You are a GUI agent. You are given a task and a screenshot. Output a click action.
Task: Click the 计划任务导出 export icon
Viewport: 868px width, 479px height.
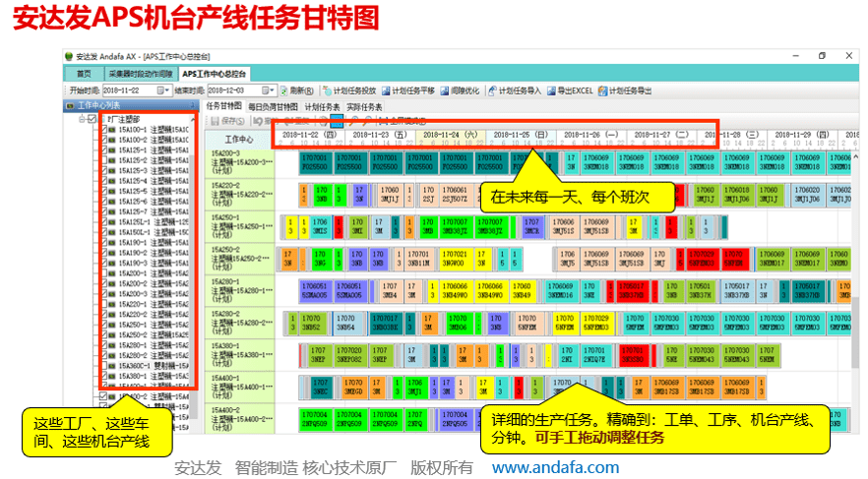602,90
